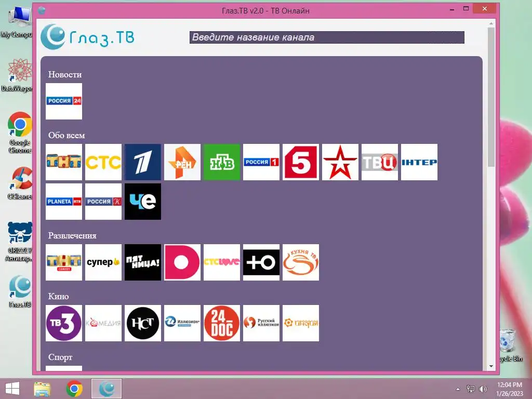Select the СТС channel tile
This screenshot has width=532, height=399.
[x=103, y=162]
